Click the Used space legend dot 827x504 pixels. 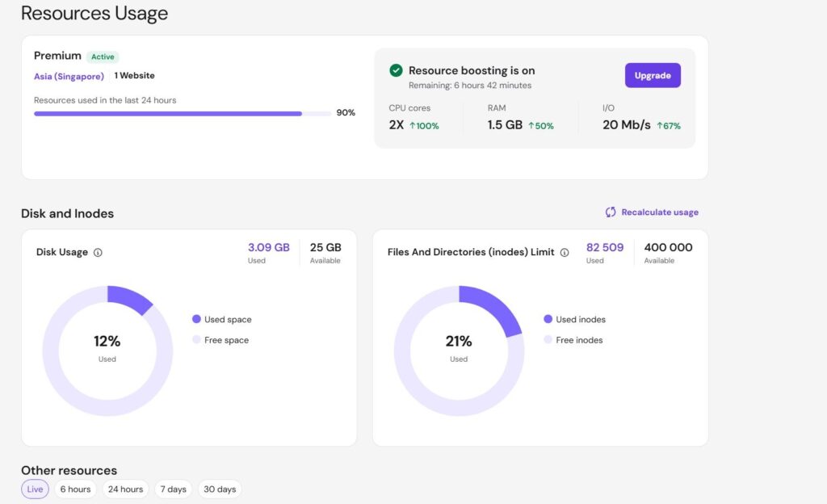[x=196, y=319]
